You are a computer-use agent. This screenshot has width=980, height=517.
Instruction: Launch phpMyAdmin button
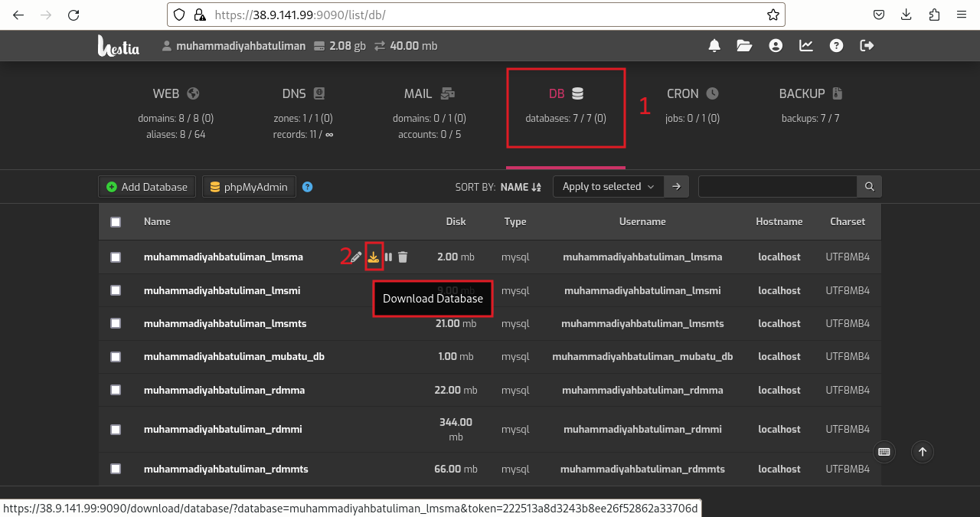[249, 187]
